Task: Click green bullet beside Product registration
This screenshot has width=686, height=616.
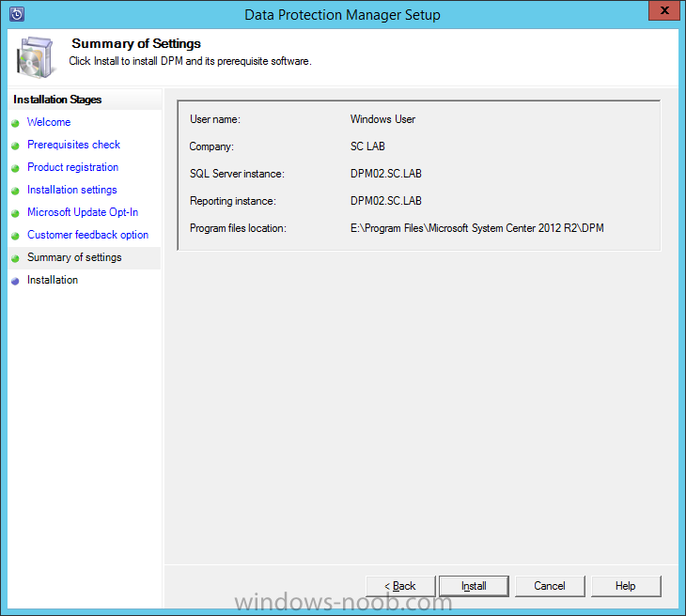Action: tap(15, 168)
